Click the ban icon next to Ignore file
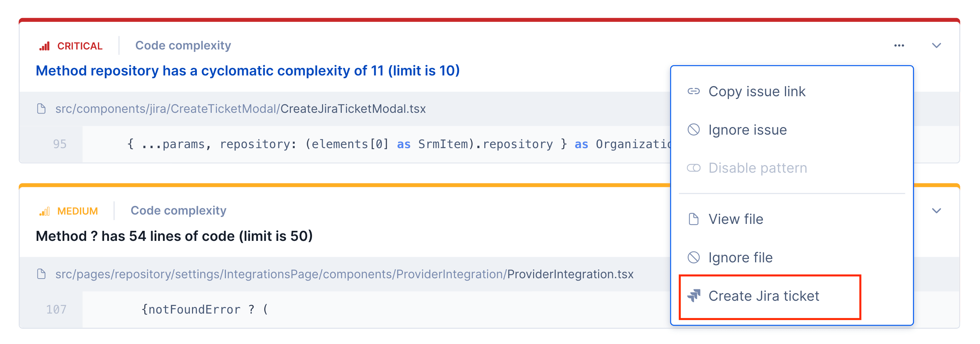 (x=694, y=257)
